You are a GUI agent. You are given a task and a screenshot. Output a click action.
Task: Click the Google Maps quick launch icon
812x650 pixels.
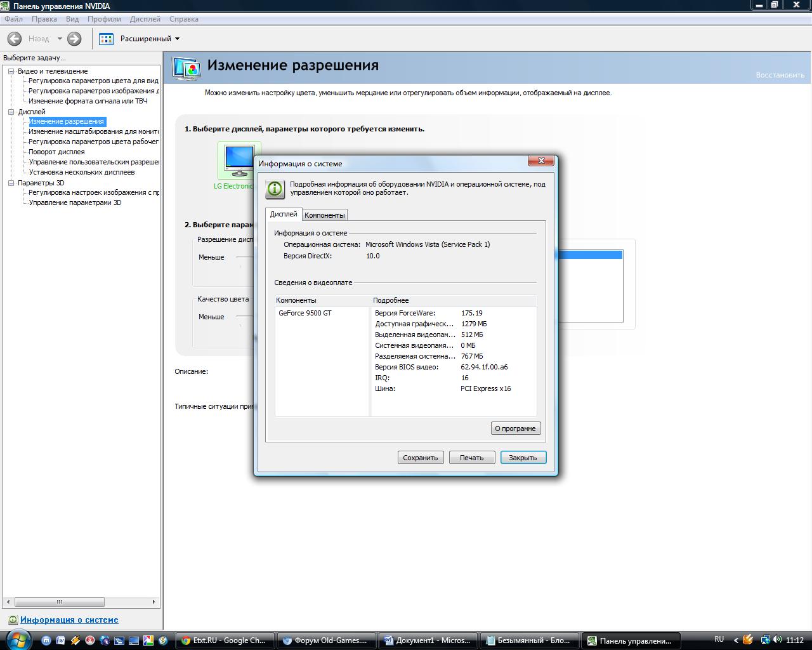coord(148,640)
